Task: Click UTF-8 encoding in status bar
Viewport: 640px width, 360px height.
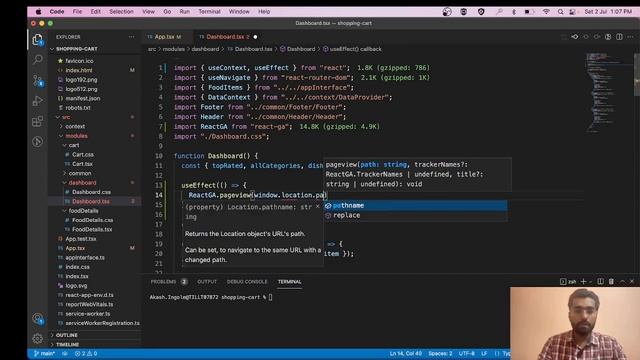Action: [467, 353]
